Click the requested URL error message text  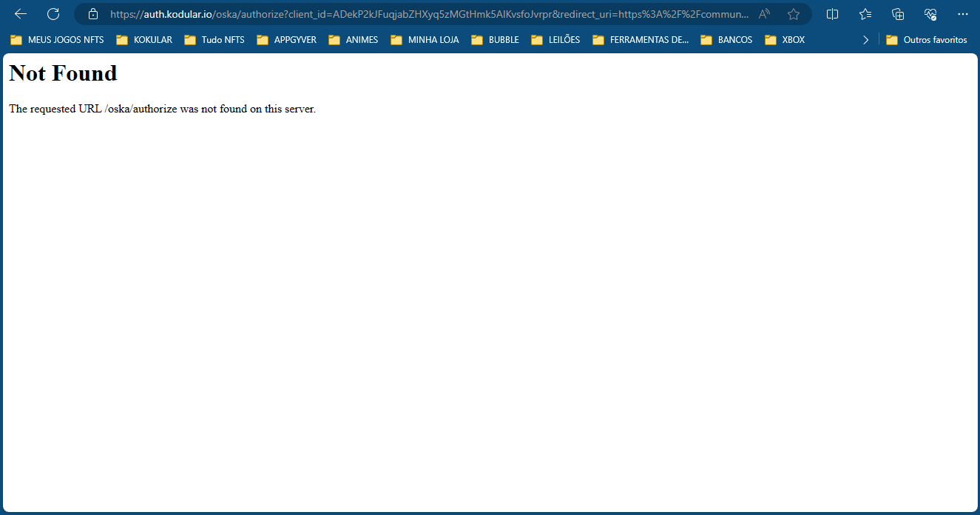[x=162, y=109]
